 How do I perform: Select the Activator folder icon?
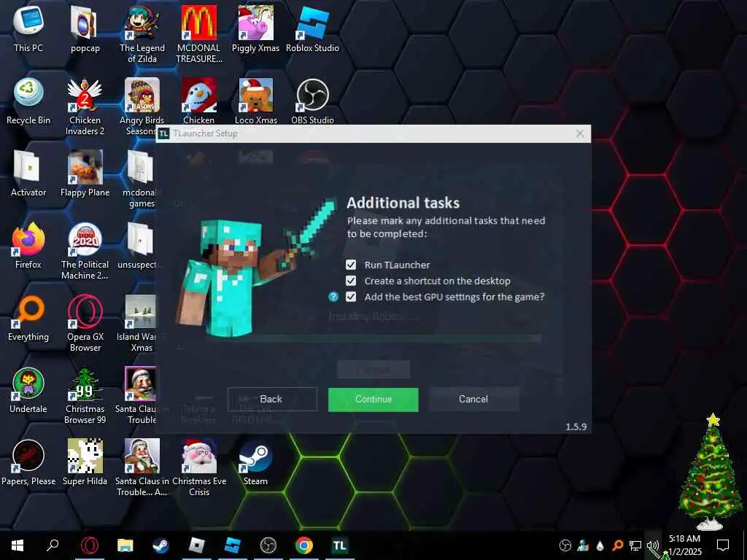(28, 174)
